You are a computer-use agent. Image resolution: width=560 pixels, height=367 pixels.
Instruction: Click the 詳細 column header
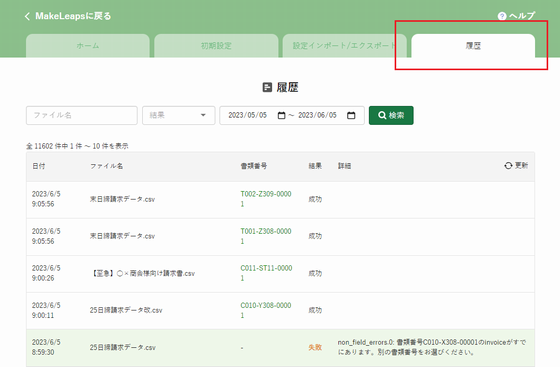tap(344, 166)
